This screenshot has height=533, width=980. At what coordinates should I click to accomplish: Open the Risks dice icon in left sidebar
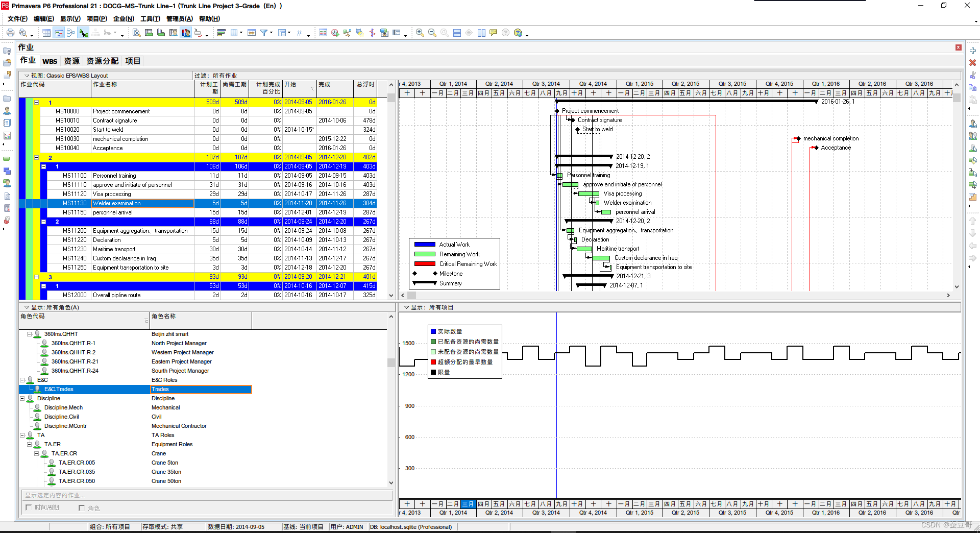(7, 221)
